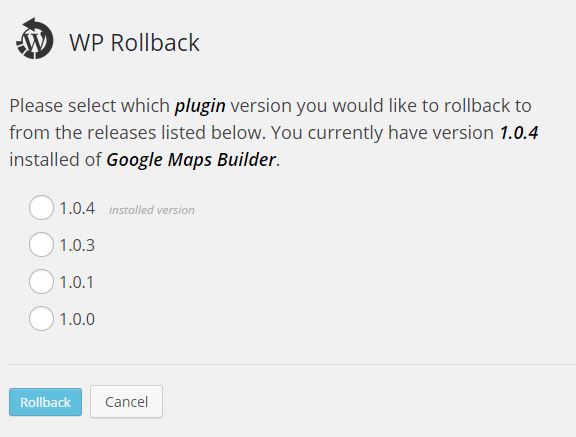This screenshot has width=576, height=437.
Task: Select the version 1.0.1 radio circle
Action: [x=41, y=282]
